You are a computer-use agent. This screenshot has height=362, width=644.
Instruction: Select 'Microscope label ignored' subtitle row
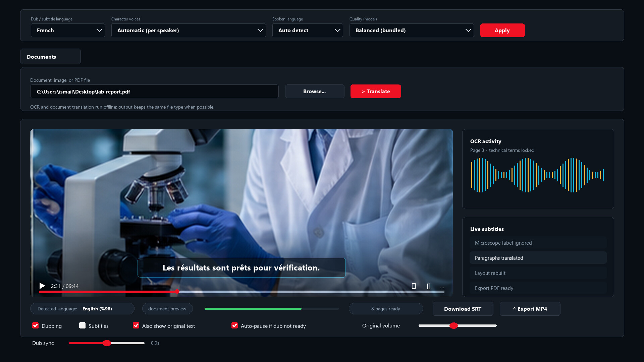click(x=538, y=243)
